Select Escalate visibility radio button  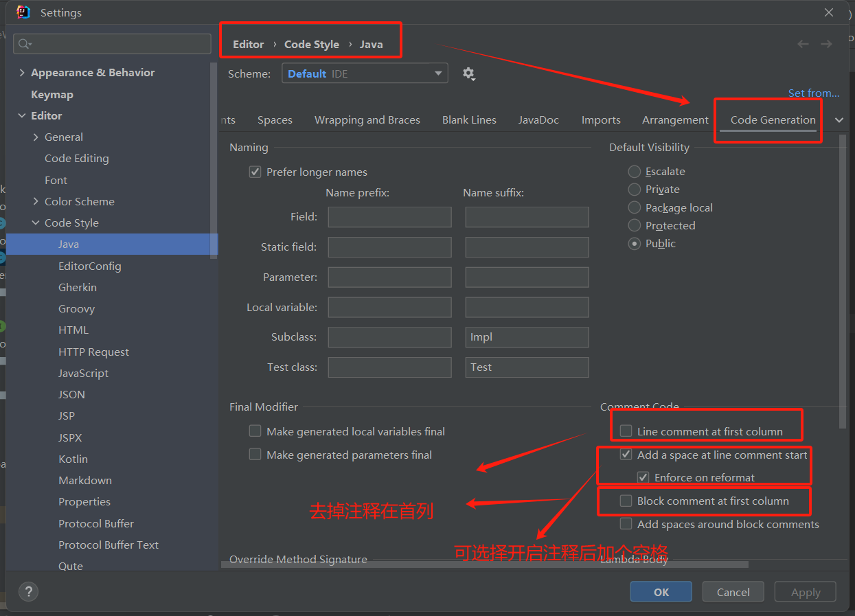pos(635,171)
